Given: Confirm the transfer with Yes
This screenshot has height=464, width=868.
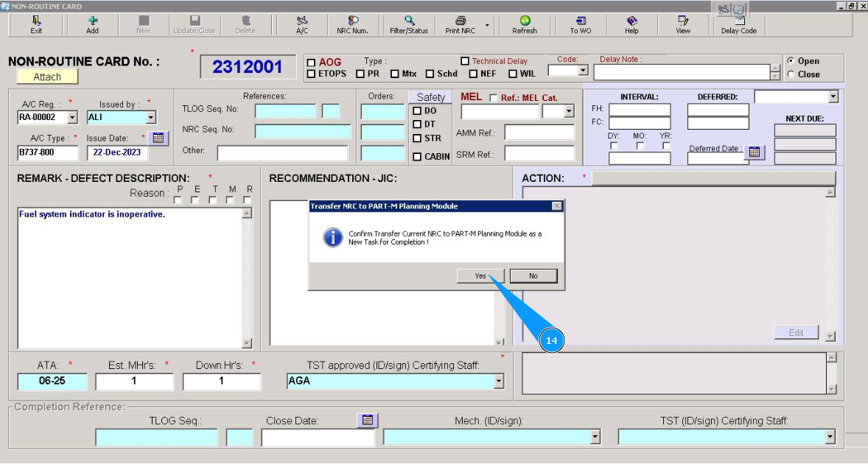Looking at the screenshot, I should pos(480,275).
